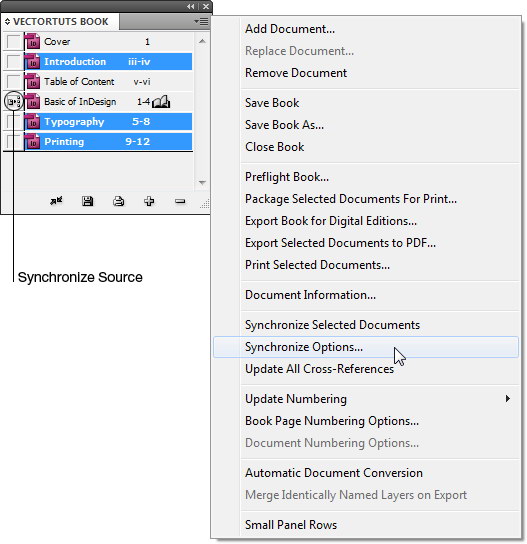Select the Basic of InDesign row text
Viewport: 527px width, 544px height.
pos(80,102)
